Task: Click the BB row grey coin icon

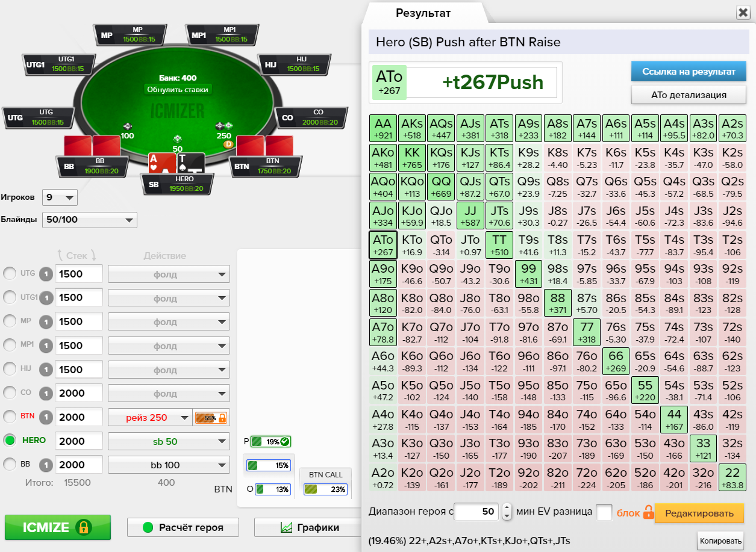Action: tap(46, 465)
